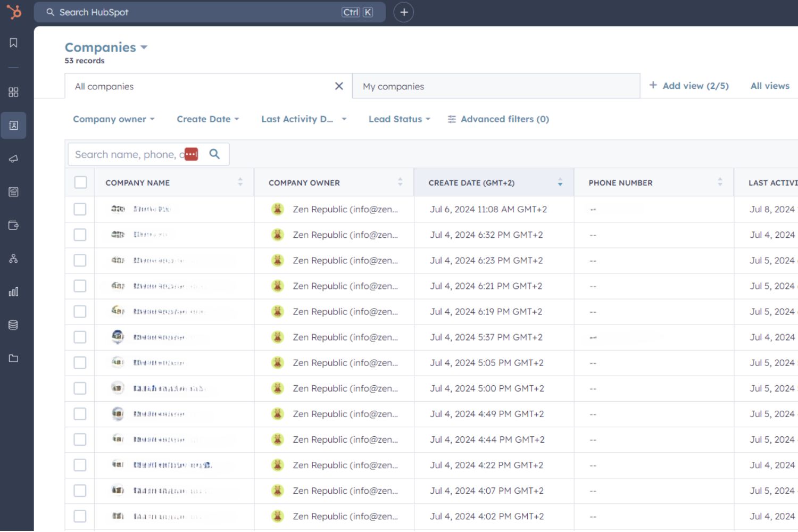Open the Data Management database icon in the sidebar

(x=13, y=325)
